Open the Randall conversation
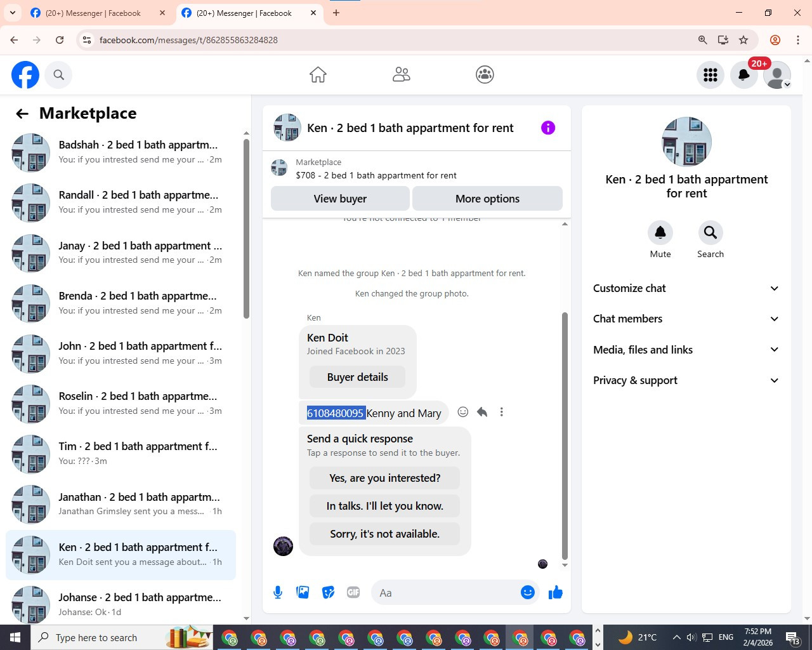The height and width of the screenshot is (650, 812). (x=121, y=202)
